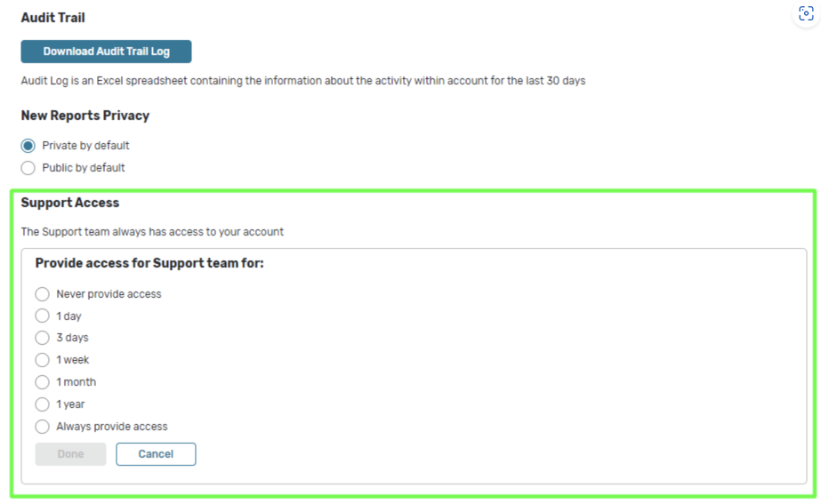821x504 pixels.
Task: Pick the 1 week access option
Action: click(x=43, y=360)
